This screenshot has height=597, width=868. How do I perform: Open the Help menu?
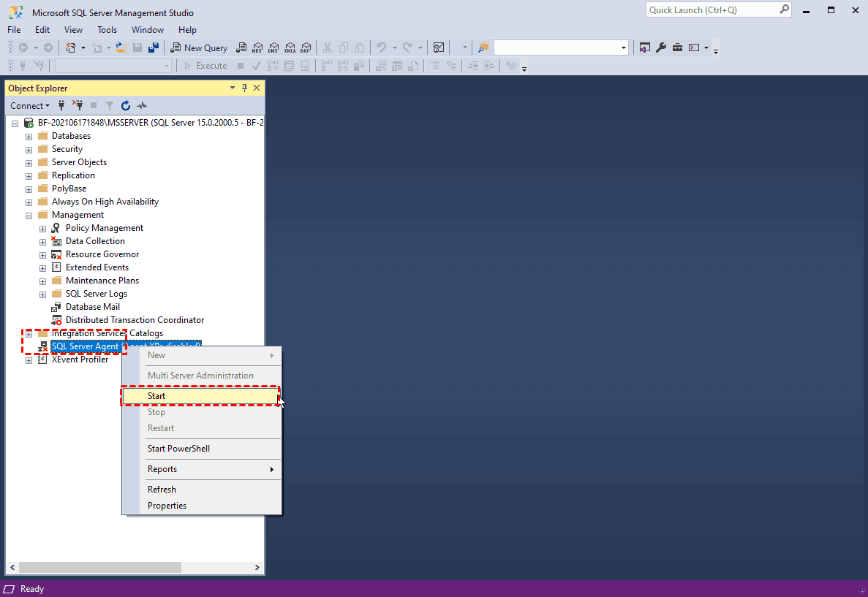(187, 30)
